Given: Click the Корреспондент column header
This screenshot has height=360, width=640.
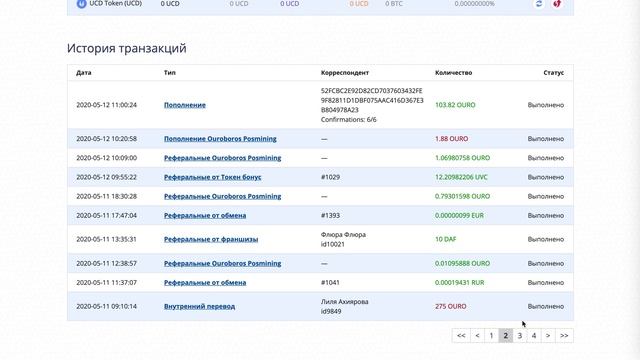Looking at the screenshot, I should [x=344, y=73].
